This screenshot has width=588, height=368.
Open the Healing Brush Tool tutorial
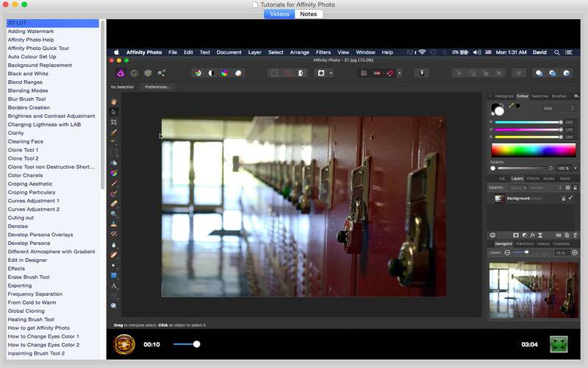pos(31,319)
